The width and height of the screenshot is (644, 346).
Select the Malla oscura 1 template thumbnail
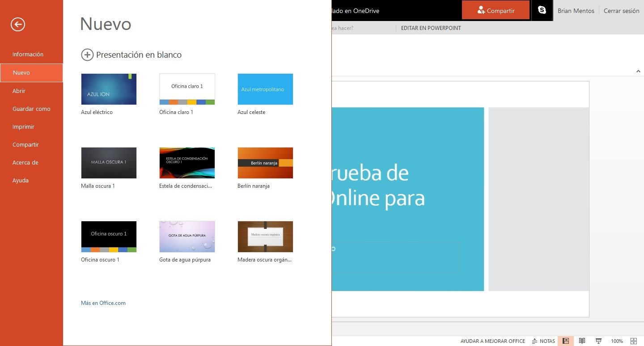coord(109,163)
